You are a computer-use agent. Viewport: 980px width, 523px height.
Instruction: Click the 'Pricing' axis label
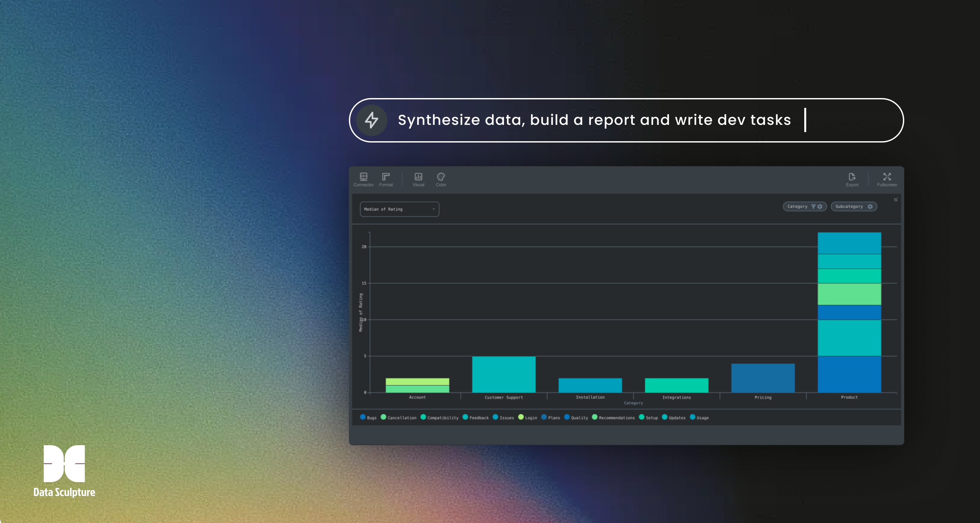point(763,397)
